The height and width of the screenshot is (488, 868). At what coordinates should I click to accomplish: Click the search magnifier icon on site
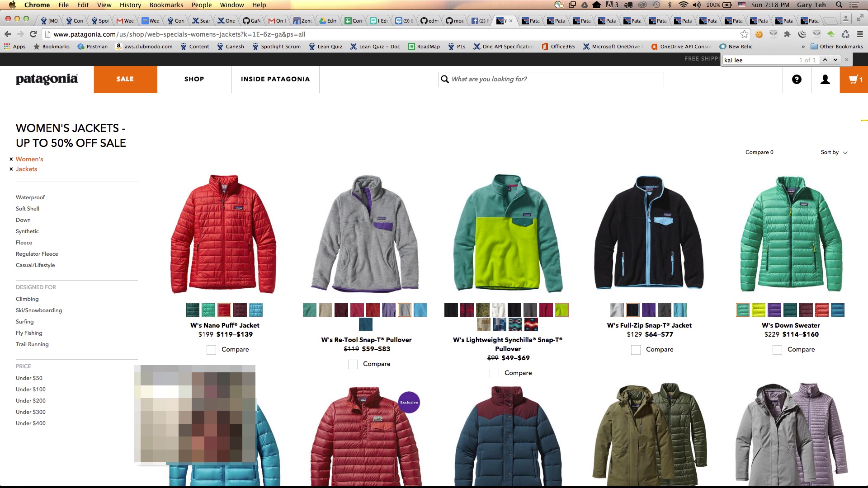tap(445, 79)
